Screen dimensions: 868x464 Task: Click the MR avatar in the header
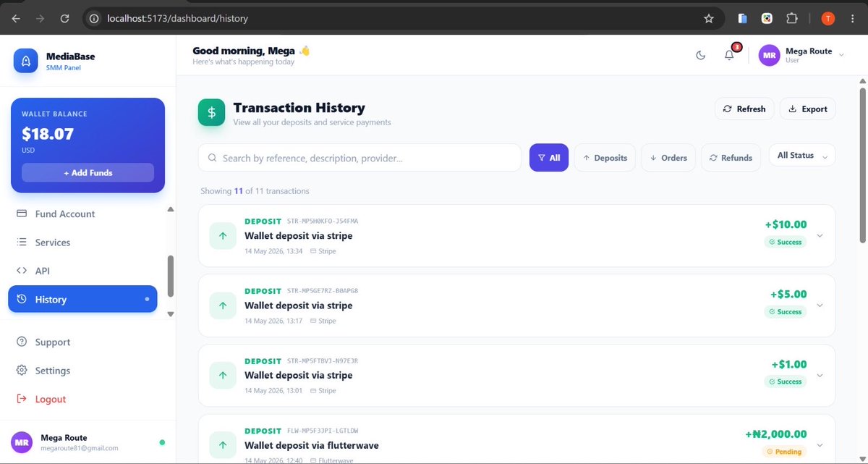click(769, 55)
